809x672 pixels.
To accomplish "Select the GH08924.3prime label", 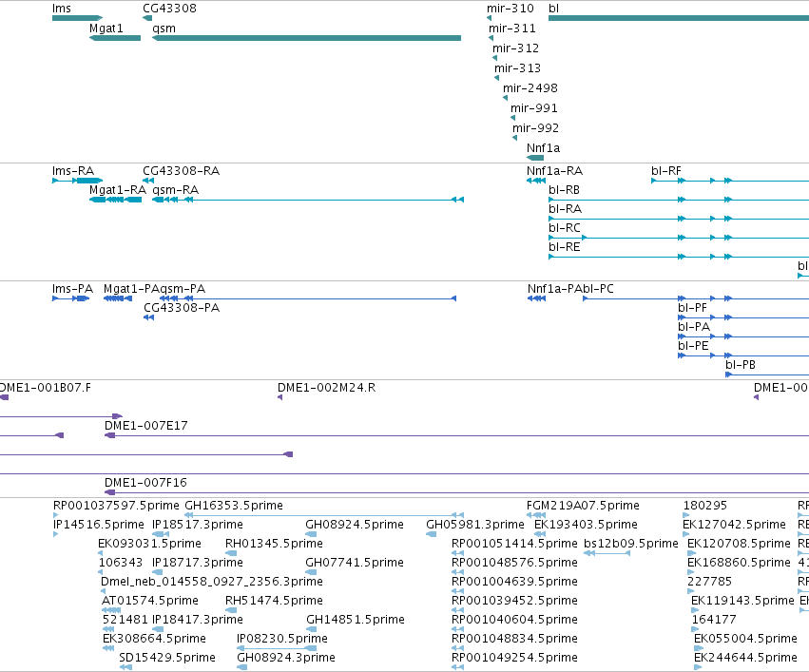I will point(286,658).
